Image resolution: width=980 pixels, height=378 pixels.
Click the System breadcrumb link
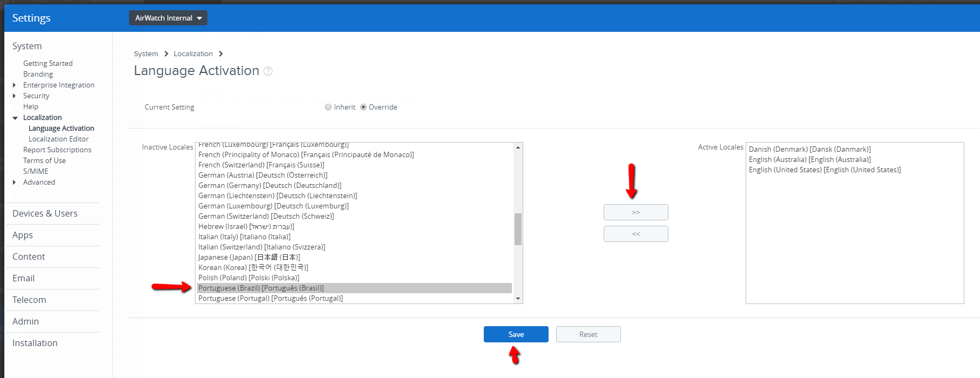coord(146,53)
